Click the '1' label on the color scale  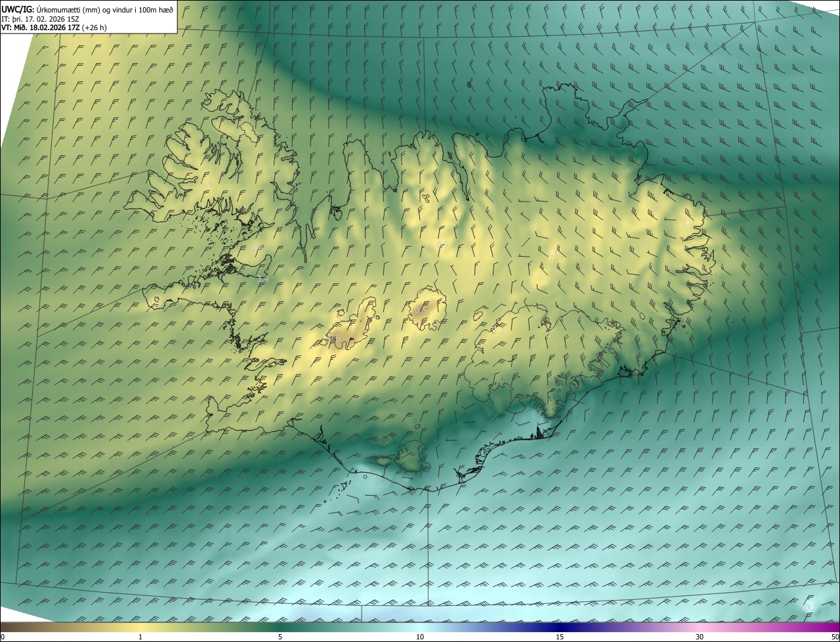(140, 637)
